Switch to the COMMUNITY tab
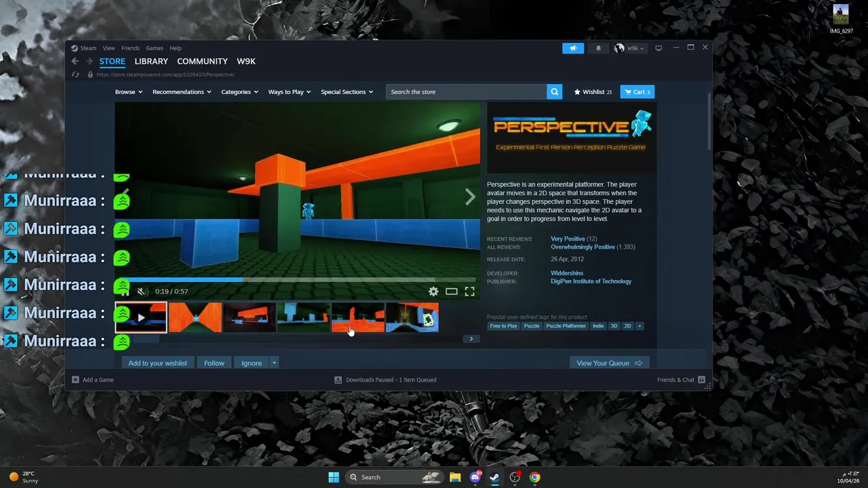 202,62
